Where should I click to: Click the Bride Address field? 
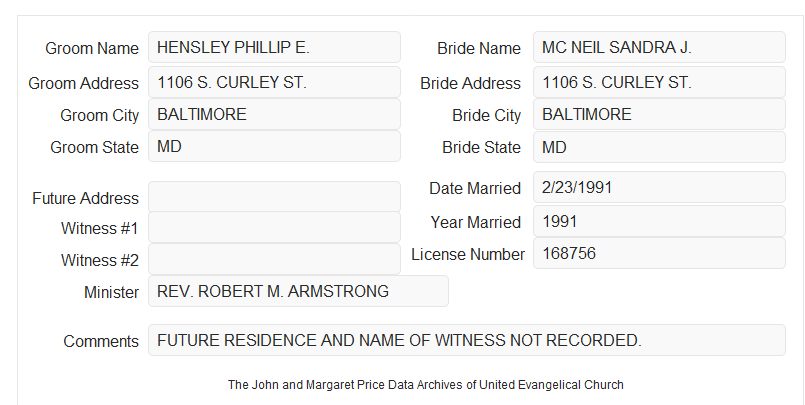coord(659,82)
